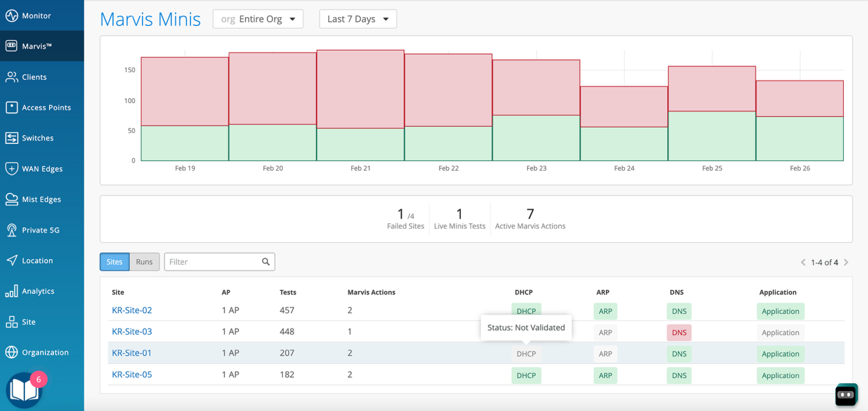This screenshot has width=868, height=411.
Task: Click the red DNS badge for KR-Site-03
Action: pos(679,332)
